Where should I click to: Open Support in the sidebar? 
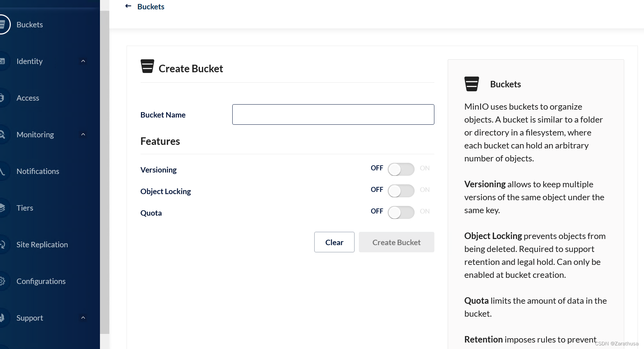(x=30, y=318)
